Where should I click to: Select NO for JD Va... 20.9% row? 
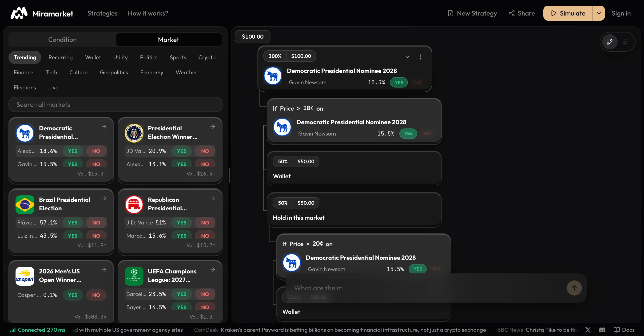(205, 151)
